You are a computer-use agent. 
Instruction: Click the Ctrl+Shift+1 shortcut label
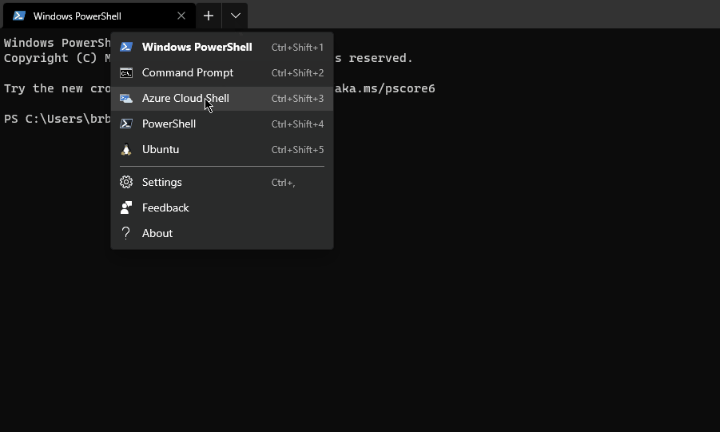[x=298, y=48]
